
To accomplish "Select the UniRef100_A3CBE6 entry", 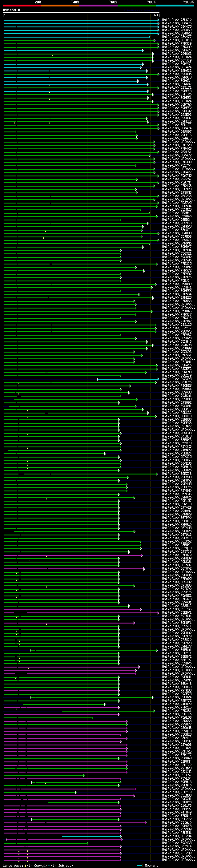I will point(177,386).
